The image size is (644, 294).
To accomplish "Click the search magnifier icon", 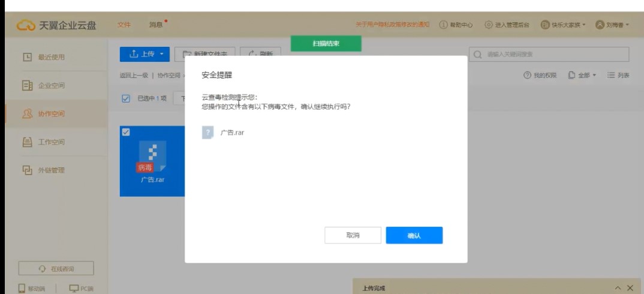I will coord(477,54).
